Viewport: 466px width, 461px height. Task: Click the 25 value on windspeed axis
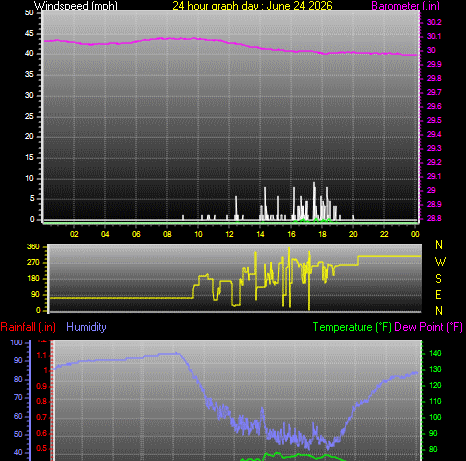[x=29, y=116]
